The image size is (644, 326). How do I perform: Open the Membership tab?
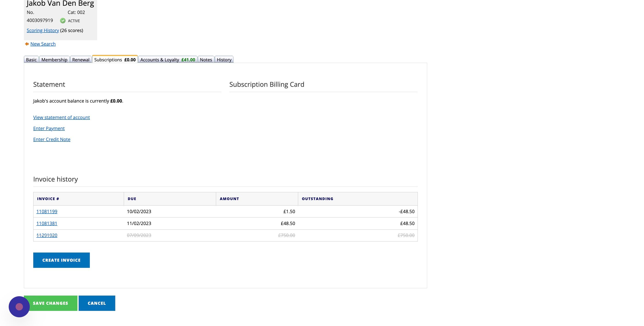click(x=54, y=60)
